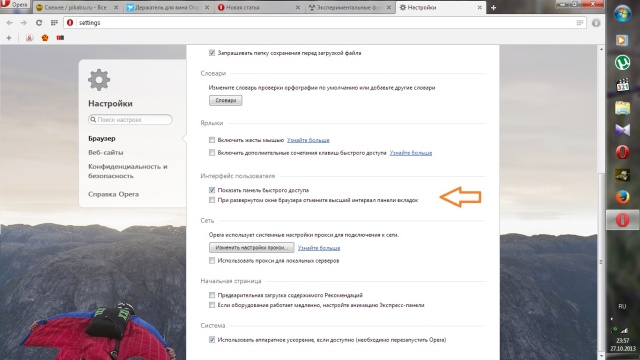The image size is (640, 360).
Task: Click RU language indicator
Action: coord(622,307)
